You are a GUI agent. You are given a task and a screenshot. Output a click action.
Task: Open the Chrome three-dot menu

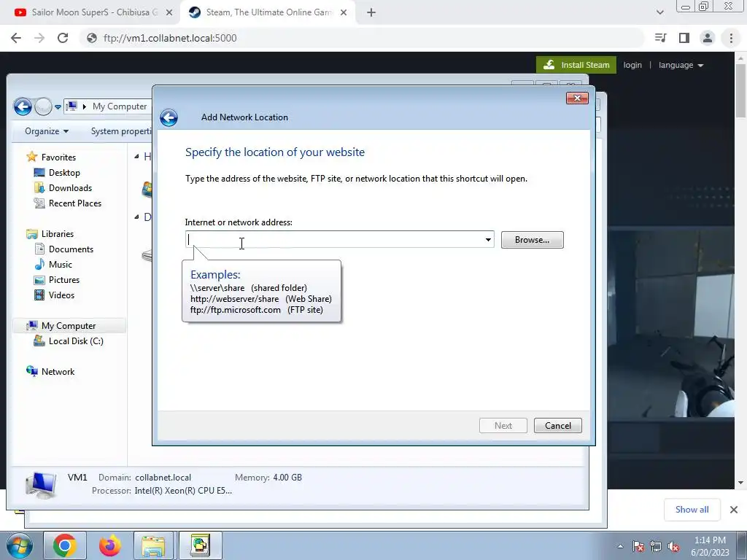coord(731,38)
